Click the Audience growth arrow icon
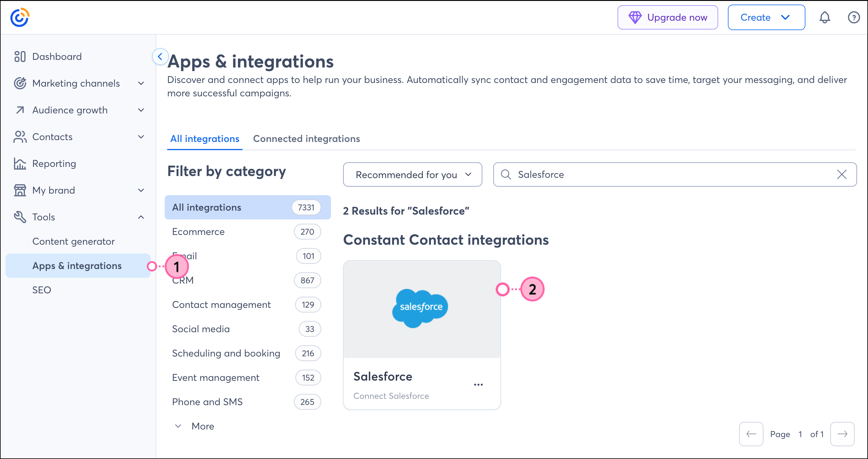 [20, 110]
